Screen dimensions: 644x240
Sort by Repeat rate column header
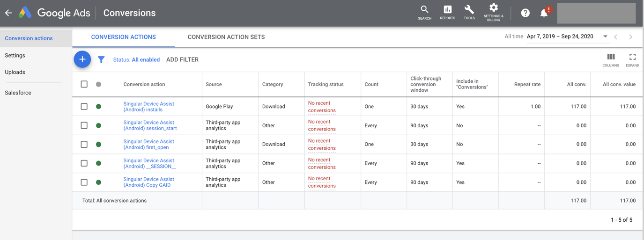[527, 85]
